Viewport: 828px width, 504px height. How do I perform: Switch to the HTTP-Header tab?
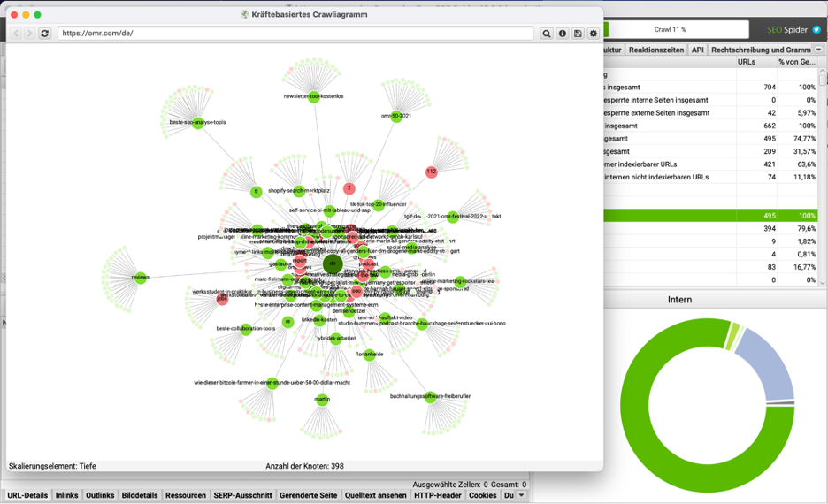(437, 496)
